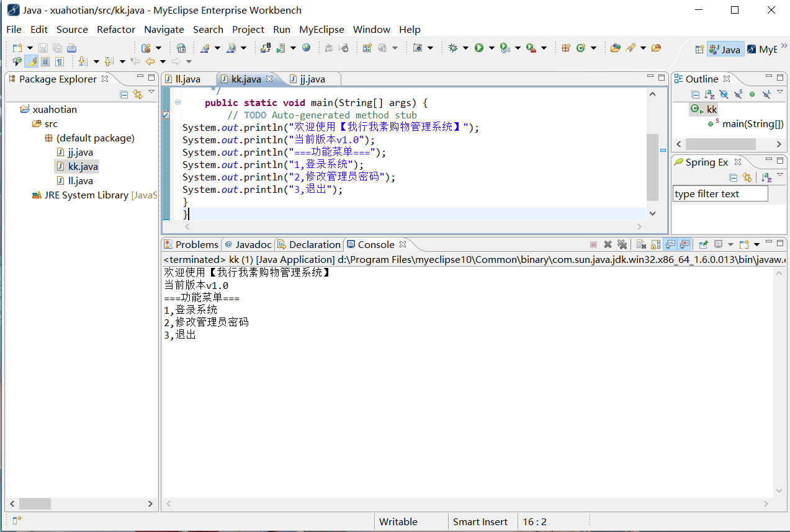
Task: Click the Run Last Tool icon
Action: point(531,48)
